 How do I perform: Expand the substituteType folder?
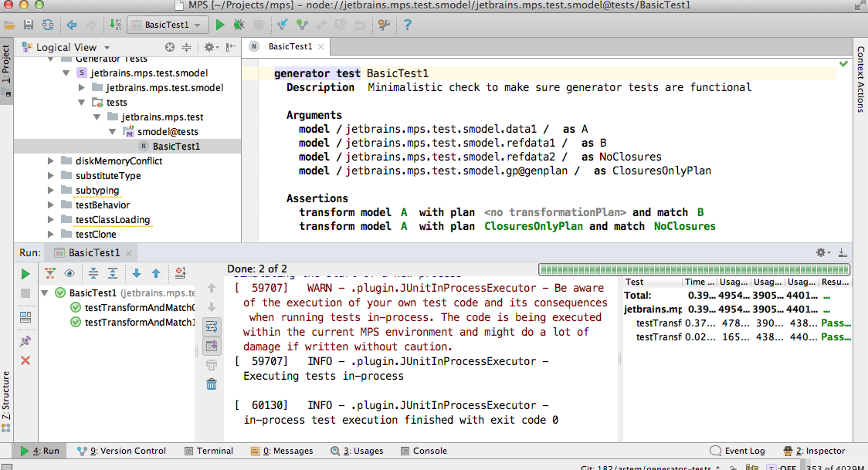pos(50,175)
